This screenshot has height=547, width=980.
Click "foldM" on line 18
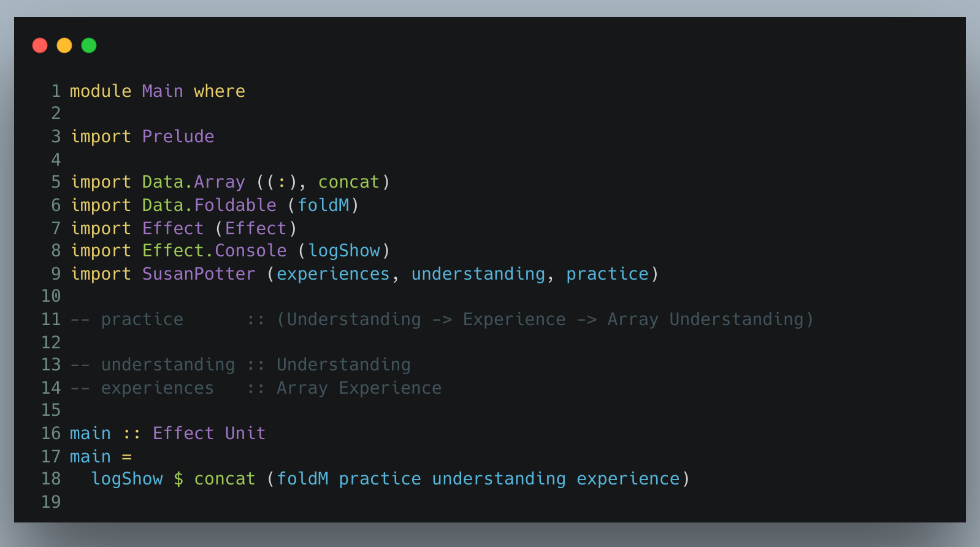(302, 478)
